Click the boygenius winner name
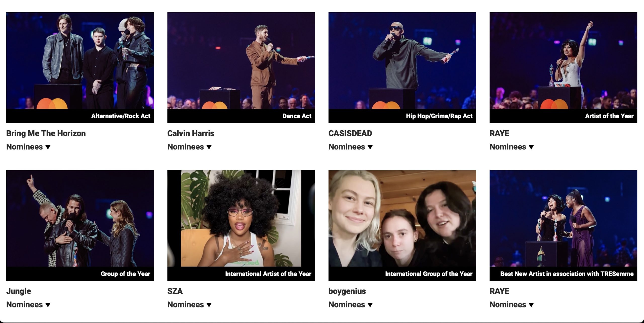644x323 pixels. point(347,291)
